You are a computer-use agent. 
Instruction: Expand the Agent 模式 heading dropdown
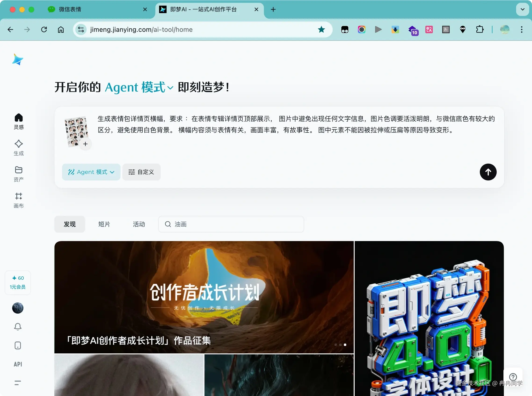tap(170, 88)
